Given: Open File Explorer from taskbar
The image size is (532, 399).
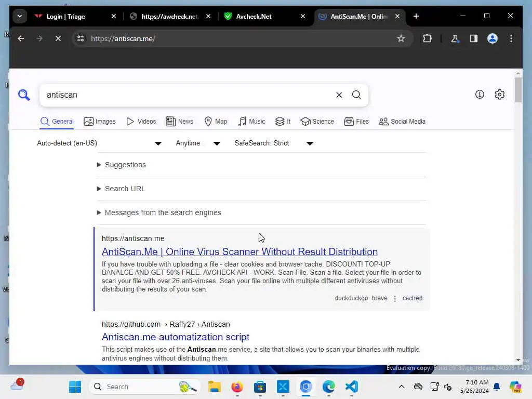Looking at the screenshot, I should tap(215, 387).
